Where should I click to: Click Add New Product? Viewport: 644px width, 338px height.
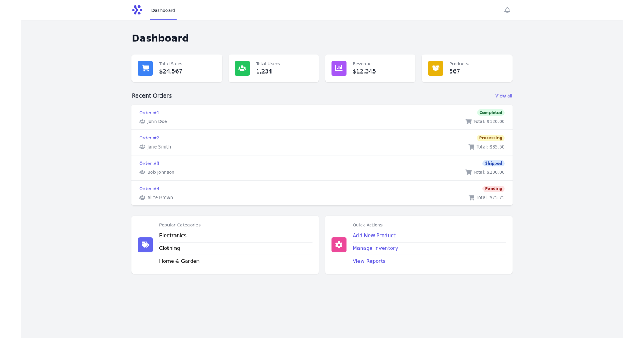(374, 235)
